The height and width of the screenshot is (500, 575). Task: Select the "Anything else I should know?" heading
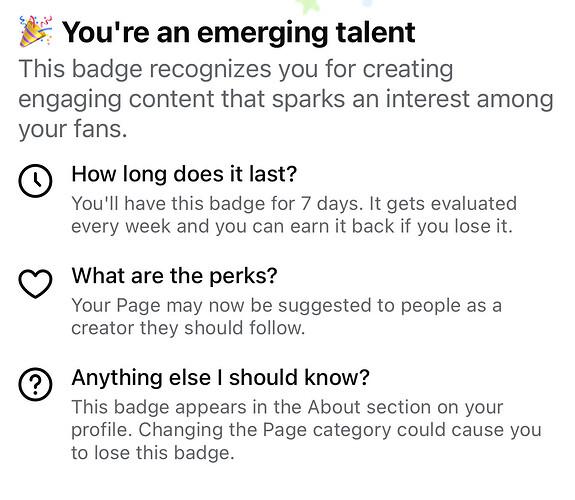click(221, 377)
